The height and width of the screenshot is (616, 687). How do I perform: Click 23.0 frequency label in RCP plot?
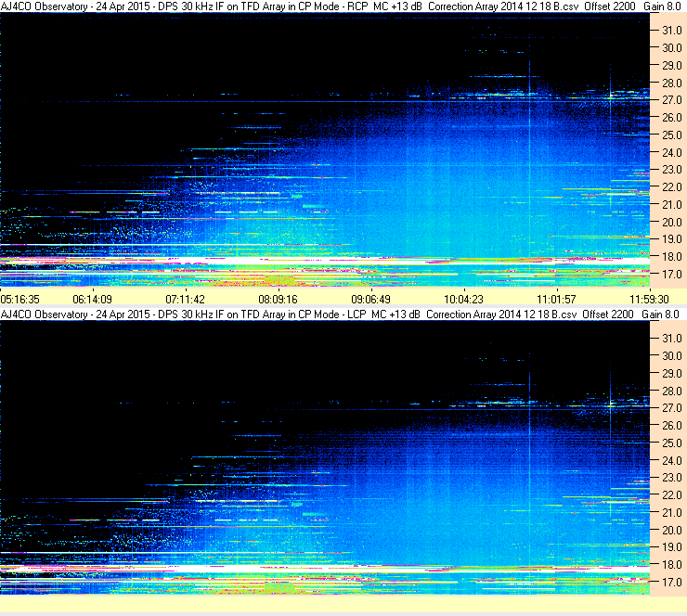coord(672,170)
